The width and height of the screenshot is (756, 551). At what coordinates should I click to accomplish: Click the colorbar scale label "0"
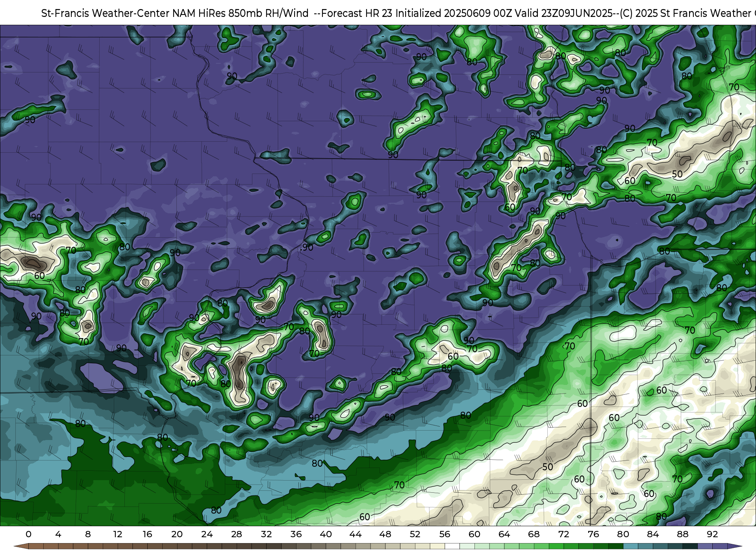pyautogui.click(x=28, y=534)
